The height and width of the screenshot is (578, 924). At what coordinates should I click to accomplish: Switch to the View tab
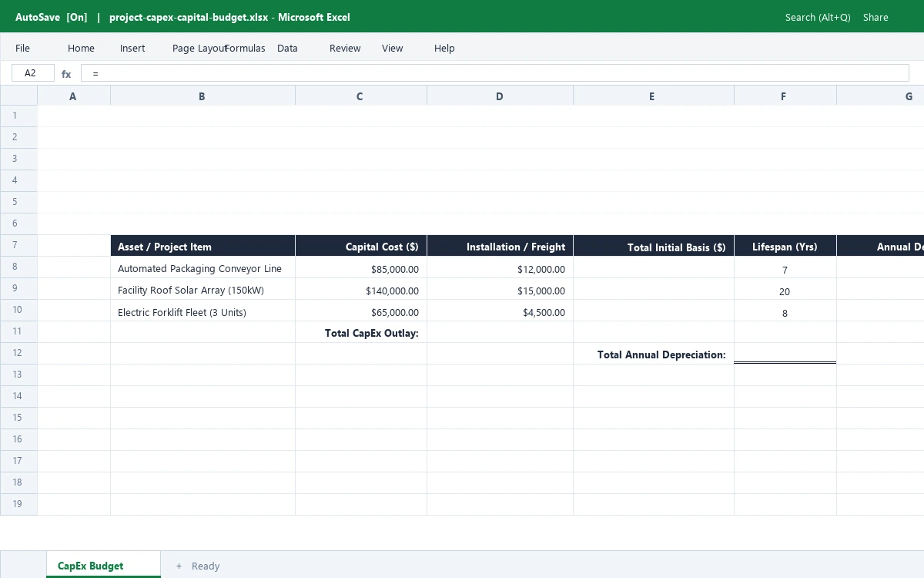coord(392,48)
